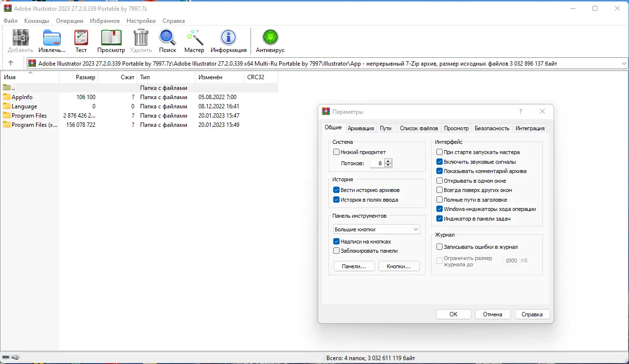Toggle История в полях ввода checkbox
The height and width of the screenshot is (364, 629).
pyautogui.click(x=336, y=200)
